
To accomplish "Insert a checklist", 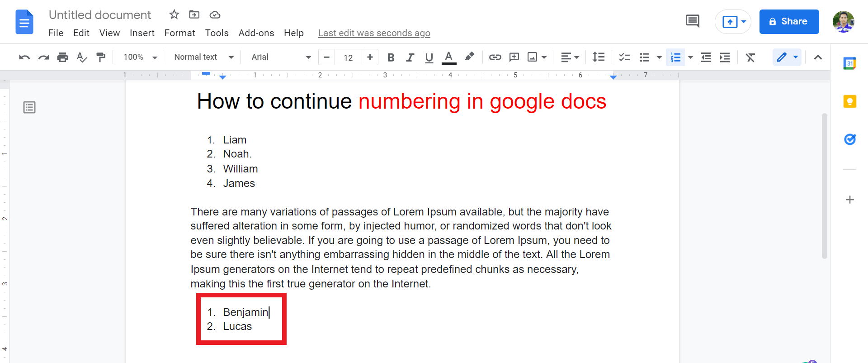I will [x=625, y=57].
